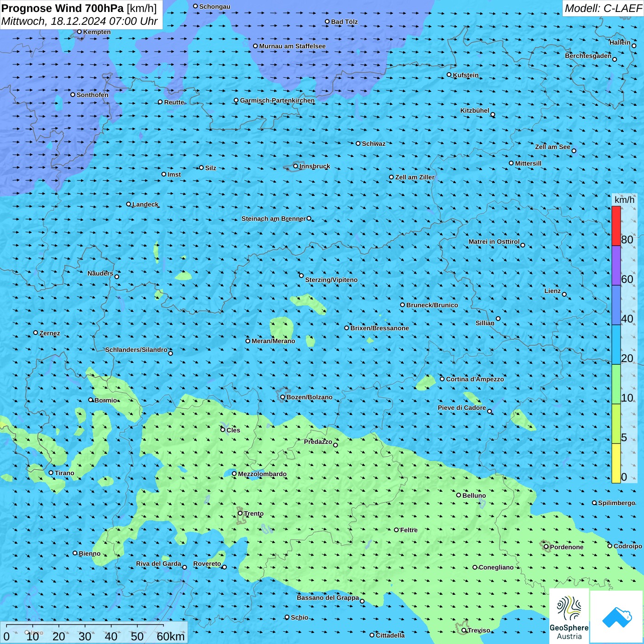644x644 pixels.
Task: Click the Kempten city label
Action: pos(97,32)
